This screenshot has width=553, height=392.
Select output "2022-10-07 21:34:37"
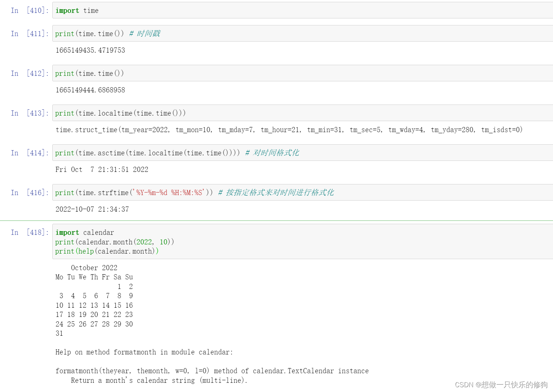click(x=92, y=209)
